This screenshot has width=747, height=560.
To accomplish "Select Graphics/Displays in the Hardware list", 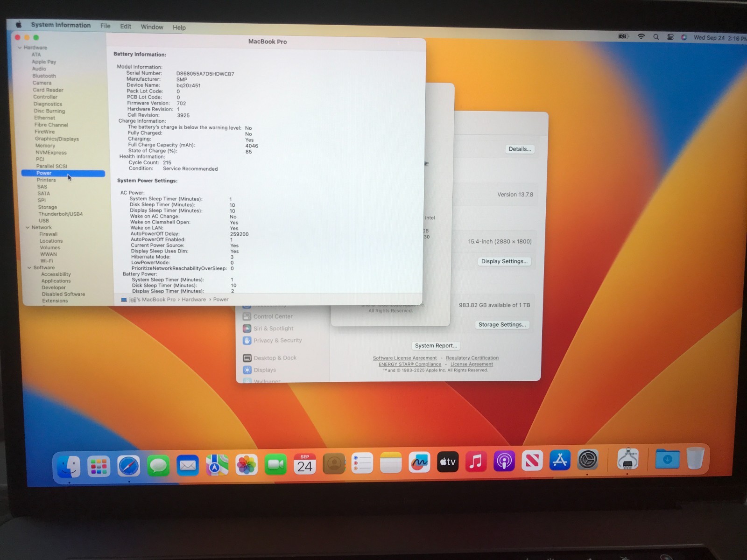I will coord(57,139).
